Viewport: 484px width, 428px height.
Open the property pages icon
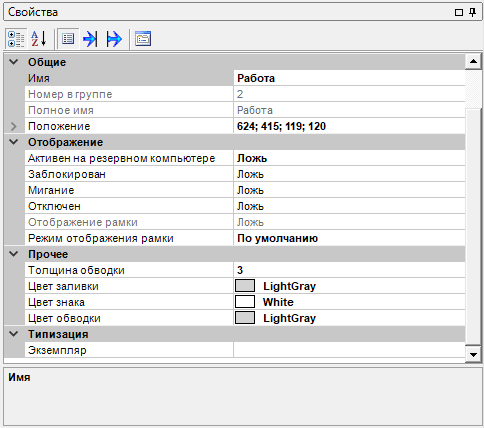click(143, 39)
